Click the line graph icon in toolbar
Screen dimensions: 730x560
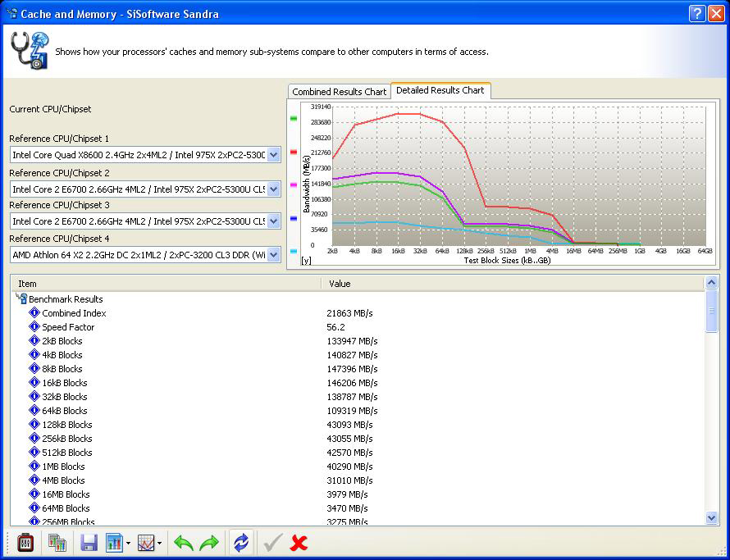[x=146, y=543]
